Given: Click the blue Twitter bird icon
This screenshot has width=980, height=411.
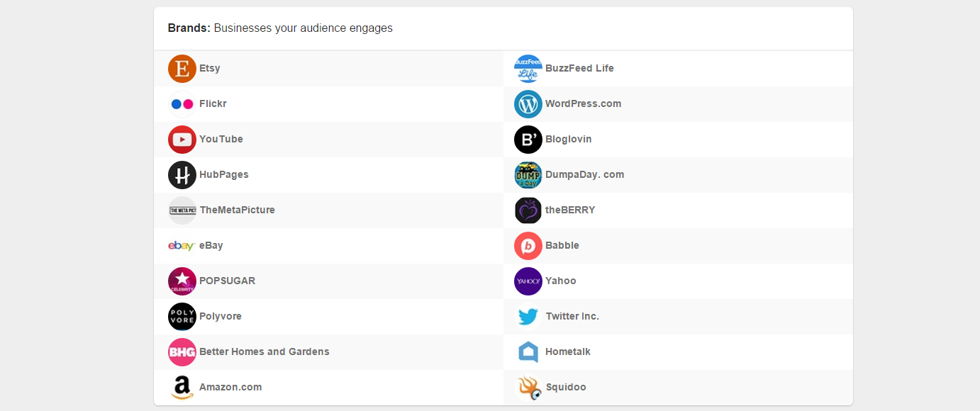Looking at the screenshot, I should coord(528,317).
